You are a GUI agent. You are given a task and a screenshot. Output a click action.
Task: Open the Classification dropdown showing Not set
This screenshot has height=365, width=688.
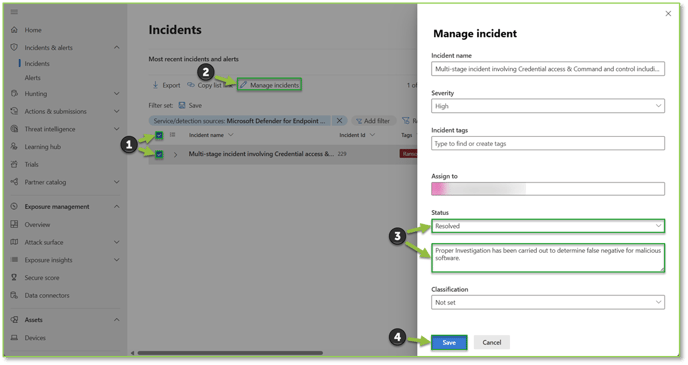coord(548,302)
